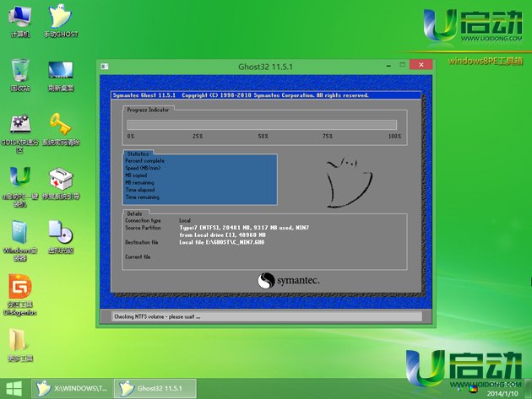Click the destination 'Local file E:\GHOST\C_WIN7.GHO' text

click(x=222, y=242)
